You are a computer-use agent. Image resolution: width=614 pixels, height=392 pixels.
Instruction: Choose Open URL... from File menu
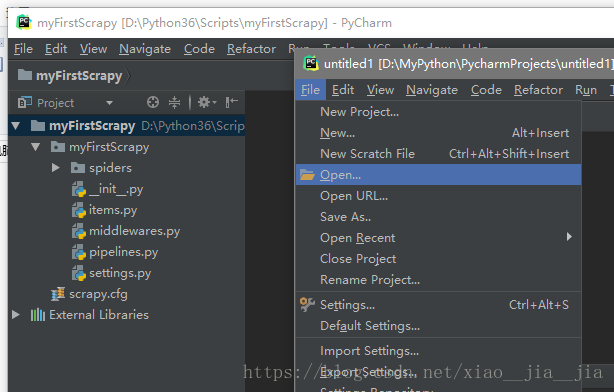[438, 196]
